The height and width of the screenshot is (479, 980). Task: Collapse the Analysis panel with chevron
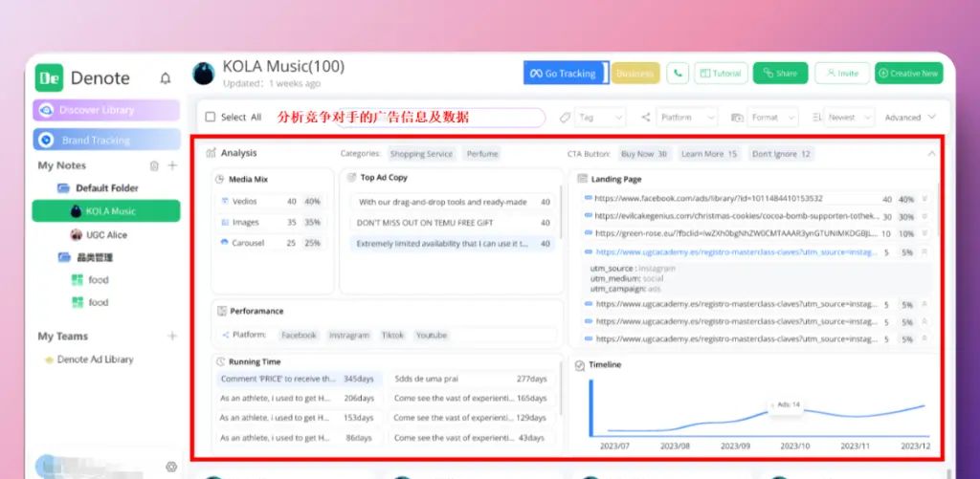click(931, 154)
